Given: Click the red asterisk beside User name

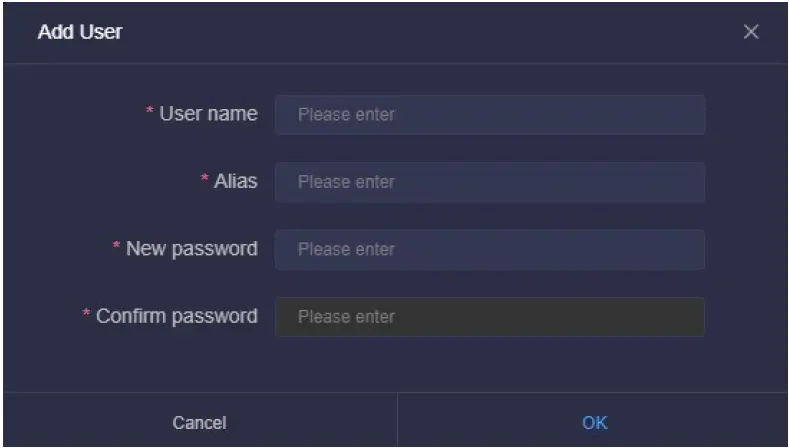Looking at the screenshot, I should [150, 113].
